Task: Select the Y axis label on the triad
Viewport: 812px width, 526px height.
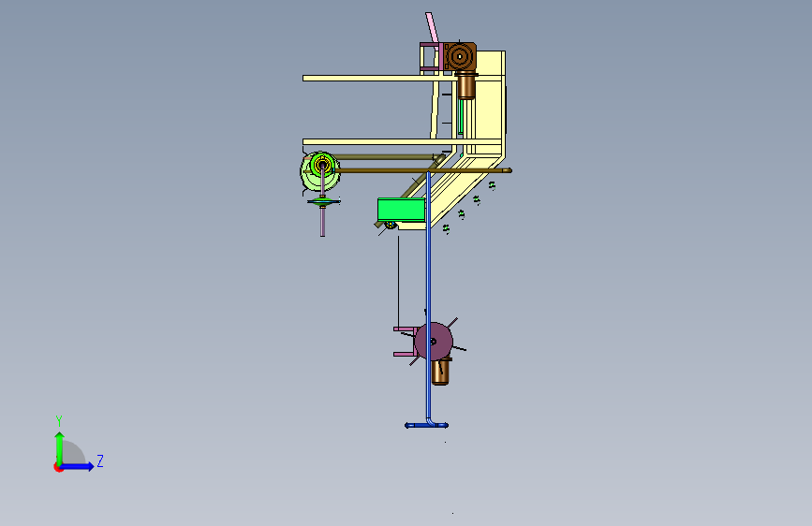Action: coord(59,420)
